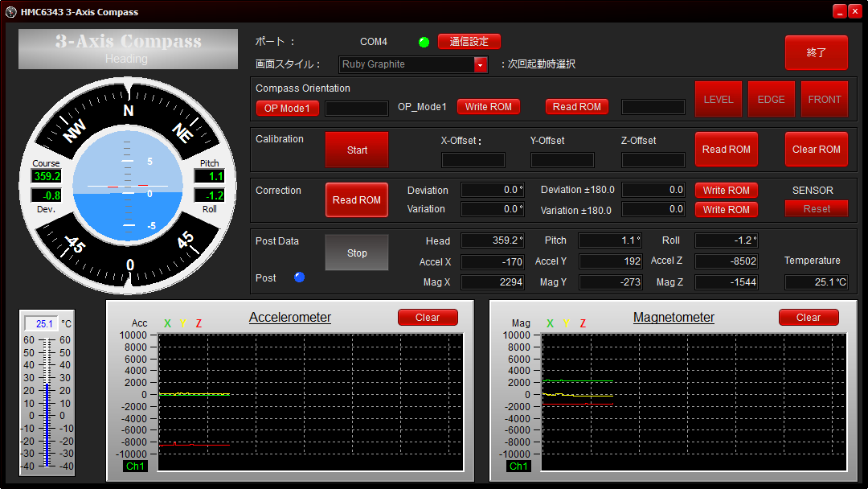Reset the SENSOR

817,209
